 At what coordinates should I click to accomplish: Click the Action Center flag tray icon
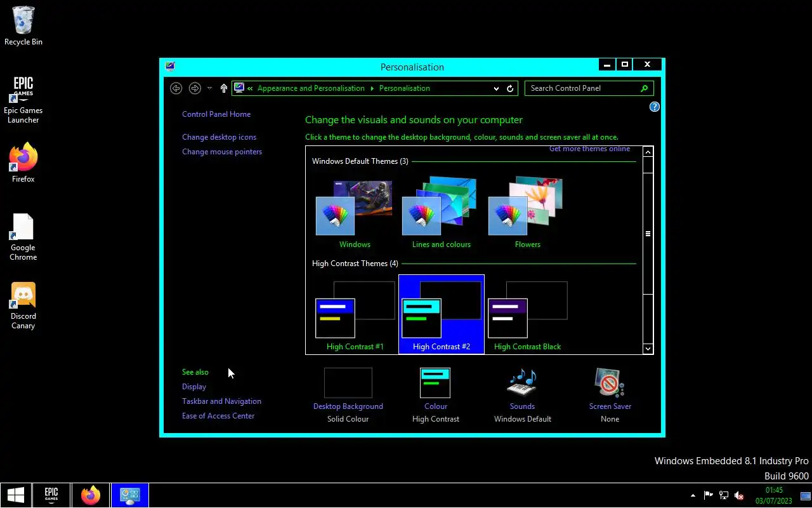tap(708, 495)
